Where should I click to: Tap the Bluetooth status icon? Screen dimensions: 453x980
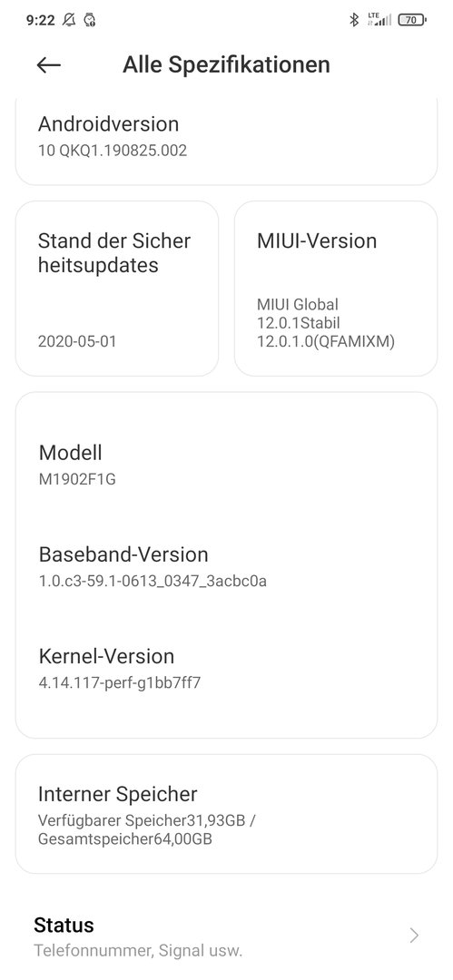pyautogui.click(x=353, y=20)
